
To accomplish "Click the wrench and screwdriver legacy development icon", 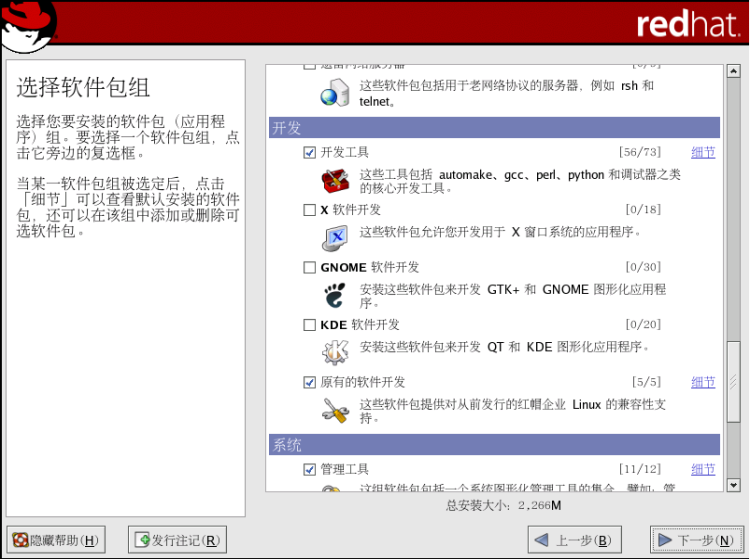I will pos(335,410).
